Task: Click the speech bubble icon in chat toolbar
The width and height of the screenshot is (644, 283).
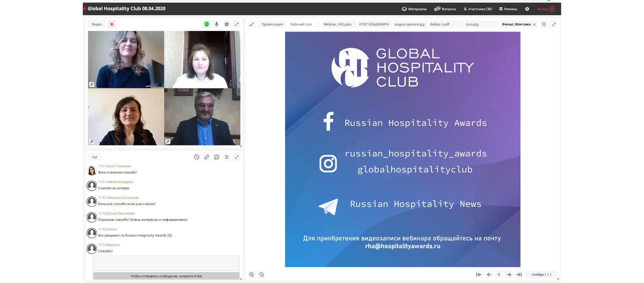Action: (217, 157)
